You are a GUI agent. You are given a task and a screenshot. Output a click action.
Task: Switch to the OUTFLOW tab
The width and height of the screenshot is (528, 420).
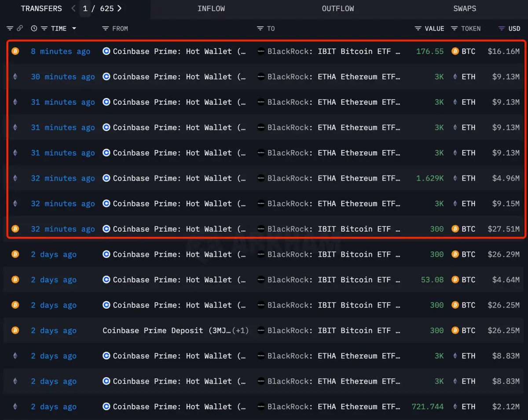(x=338, y=8)
